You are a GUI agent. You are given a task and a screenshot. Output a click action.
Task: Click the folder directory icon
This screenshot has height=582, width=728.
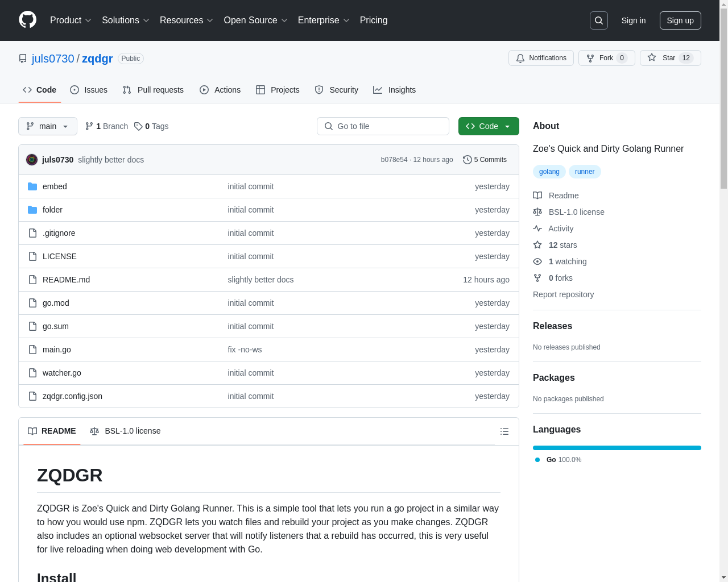pyautogui.click(x=32, y=210)
